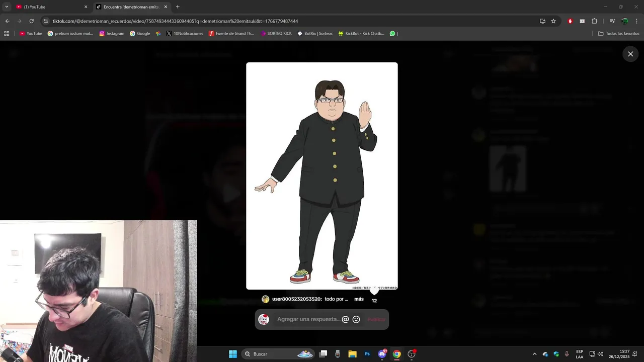This screenshot has width=644, height=362.
Task: Open volume control in system tray
Action: [x=600, y=354]
